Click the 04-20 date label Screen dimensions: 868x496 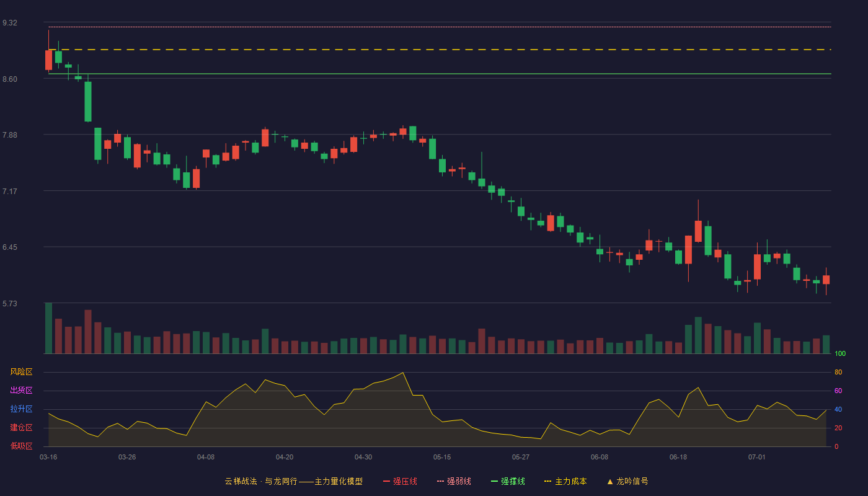click(285, 457)
